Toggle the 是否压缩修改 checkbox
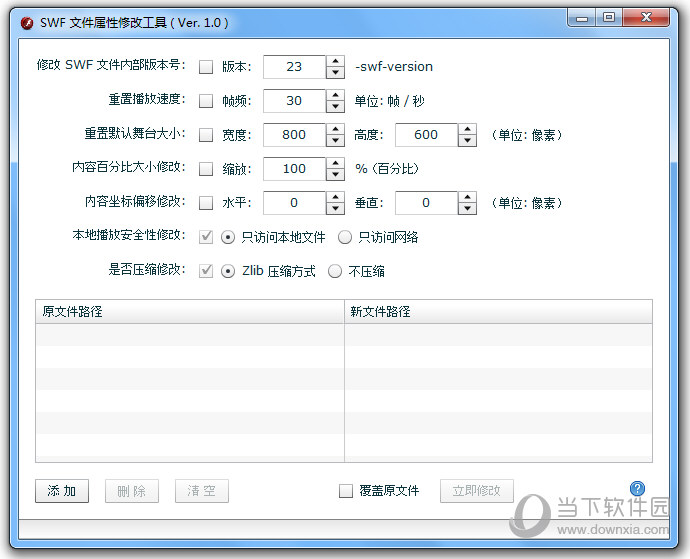This screenshot has width=690, height=559. click(206, 271)
